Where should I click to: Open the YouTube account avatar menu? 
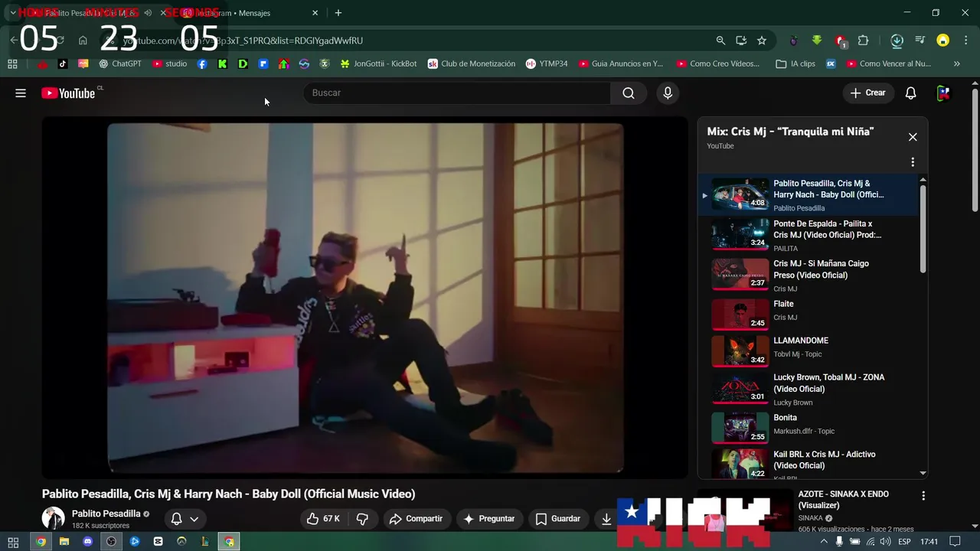(x=943, y=93)
